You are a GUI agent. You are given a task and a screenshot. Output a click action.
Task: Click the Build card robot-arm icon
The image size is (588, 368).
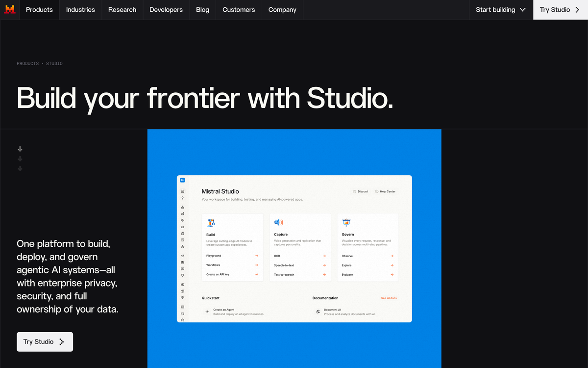point(211,222)
